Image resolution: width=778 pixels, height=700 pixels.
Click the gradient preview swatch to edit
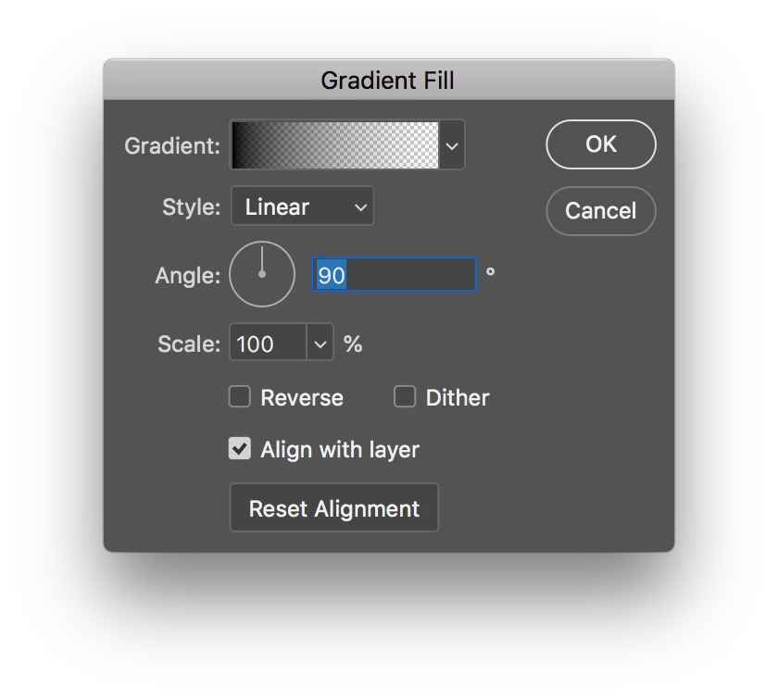pyautogui.click(x=334, y=145)
